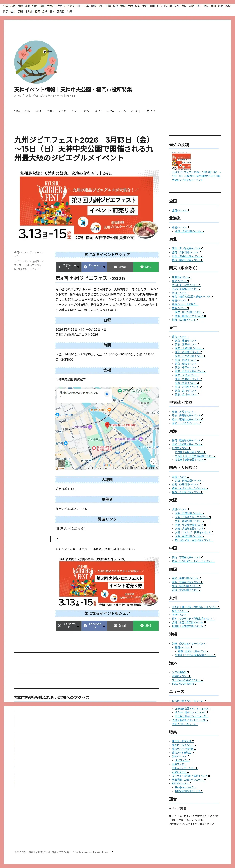Click the 福岡グルメイベント tag link
Viewport: 235px width, 868px height.
pyautogui.click(x=28, y=269)
